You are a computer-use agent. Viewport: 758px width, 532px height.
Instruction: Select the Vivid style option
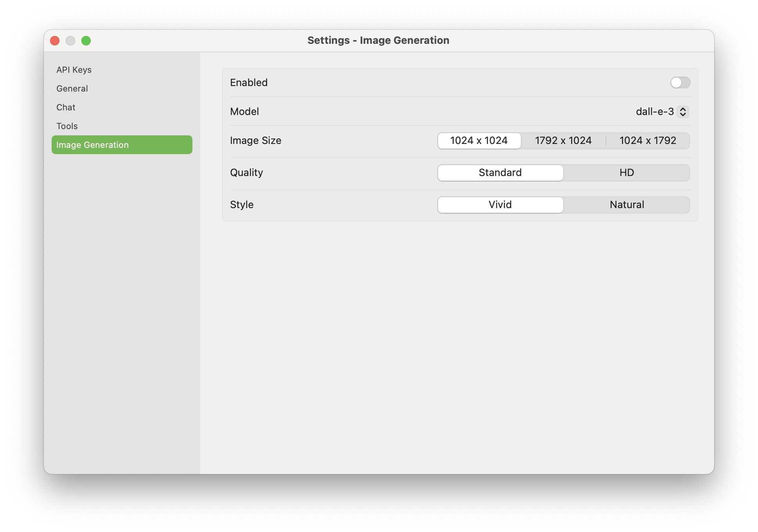[x=500, y=205]
